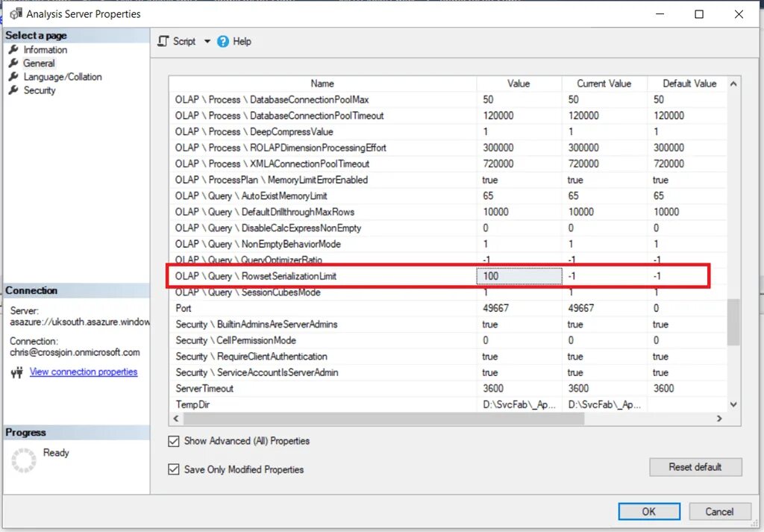The height and width of the screenshot is (532, 764).
Task: Click wrench icon next to General
Action: pos(13,63)
